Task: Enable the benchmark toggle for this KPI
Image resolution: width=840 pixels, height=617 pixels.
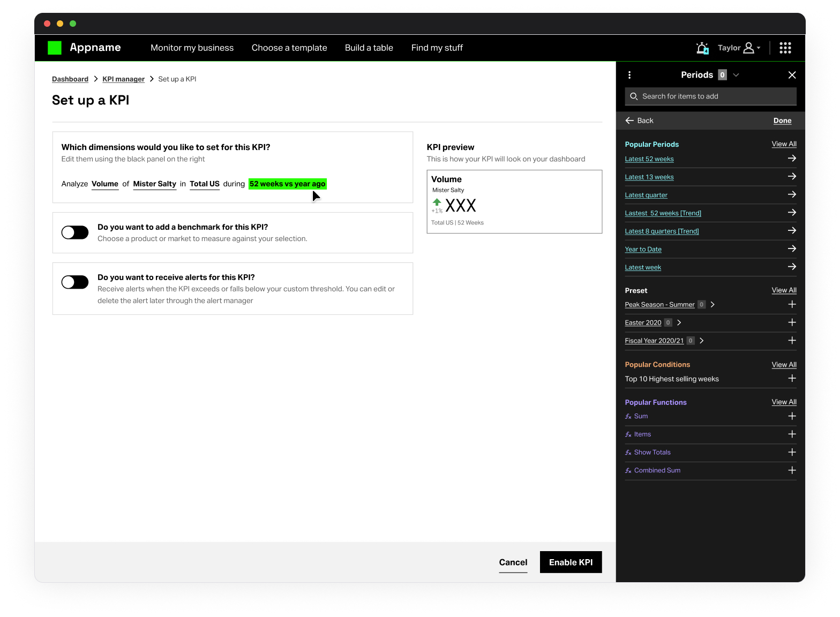Action: pyautogui.click(x=75, y=232)
